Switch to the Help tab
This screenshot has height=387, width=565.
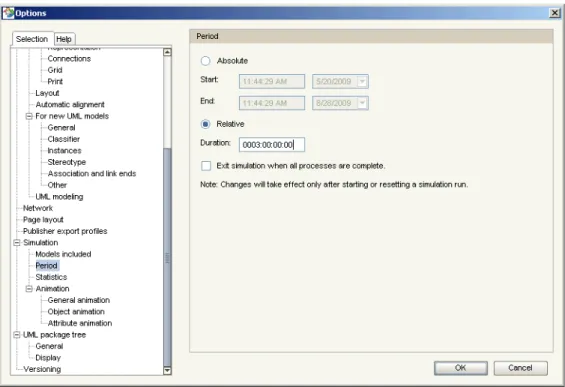[x=64, y=39]
